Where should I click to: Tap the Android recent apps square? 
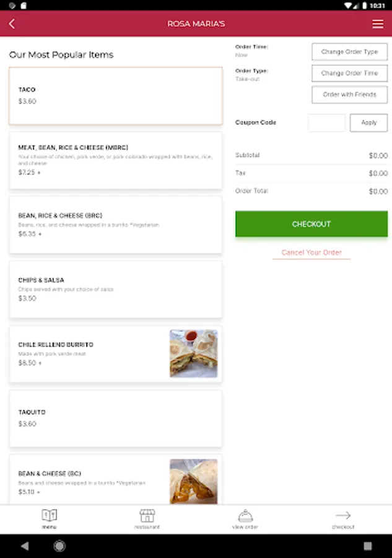[367, 546]
